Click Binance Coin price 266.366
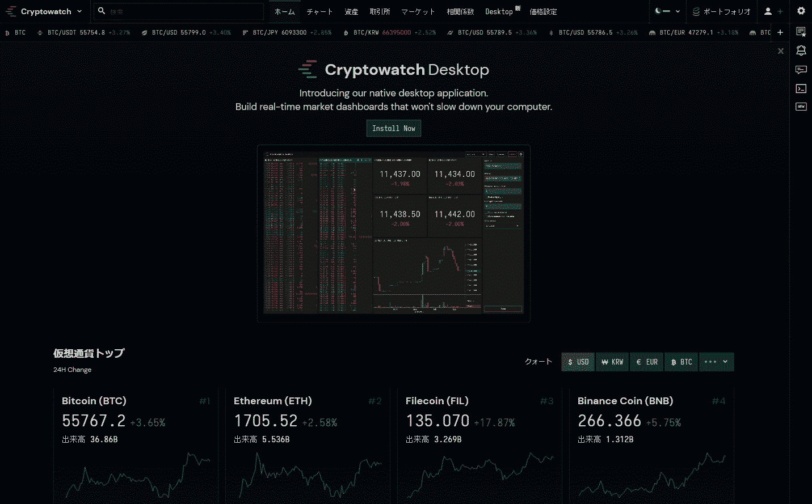Viewport: 812px width, 504px height. (x=609, y=421)
